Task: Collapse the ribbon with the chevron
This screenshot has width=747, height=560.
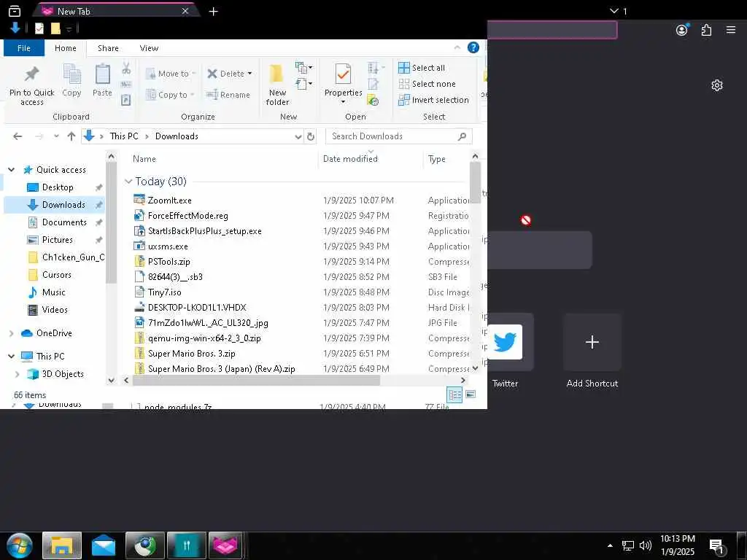Action: pyautogui.click(x=457, y=47)
